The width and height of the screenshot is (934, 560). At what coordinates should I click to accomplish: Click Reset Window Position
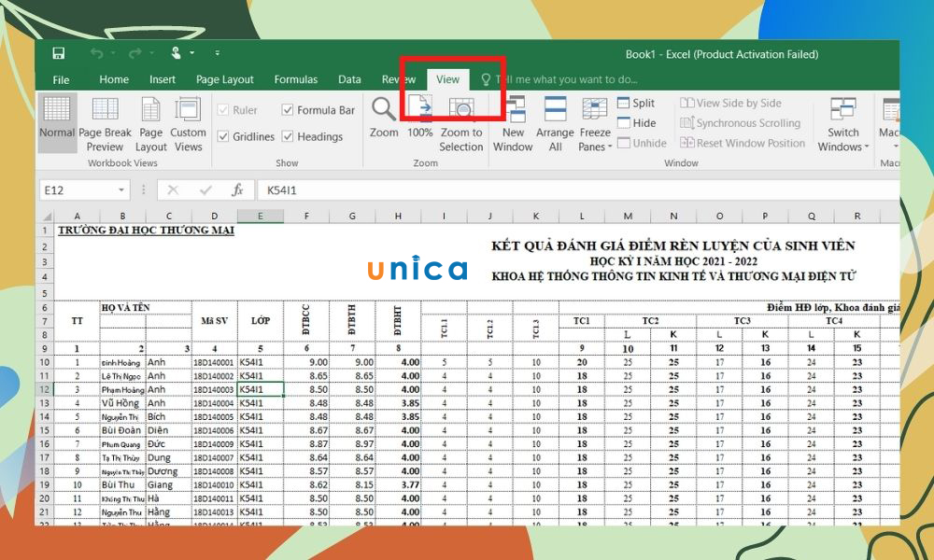point(743,144)
